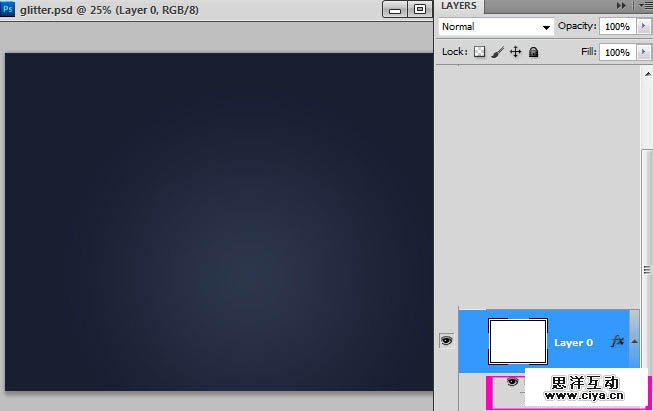Toggle lock position move icon
This screenshot has width=653, height=411.
[x=516, y=52]
